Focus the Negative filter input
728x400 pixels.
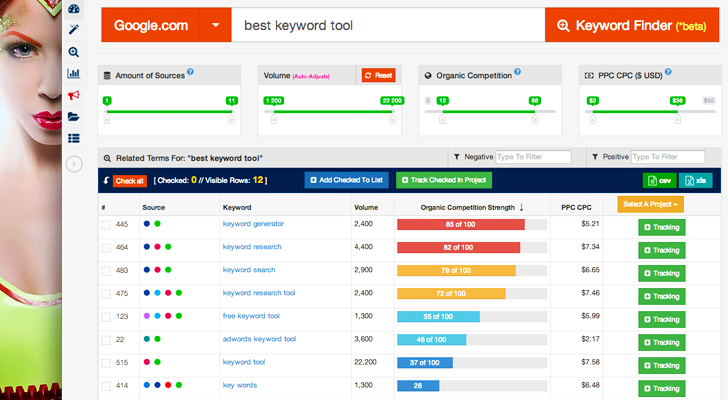point(533,157)
